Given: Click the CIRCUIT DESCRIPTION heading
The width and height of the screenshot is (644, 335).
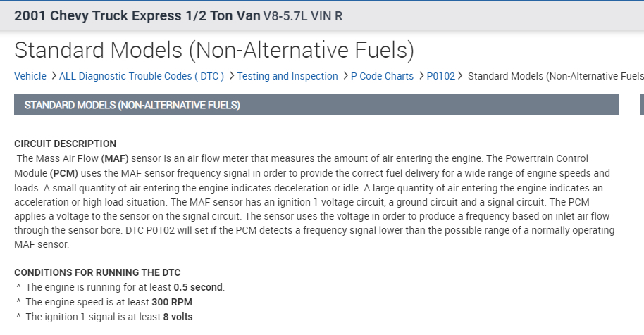Looking at the screenshot, I should pos(65,144).
